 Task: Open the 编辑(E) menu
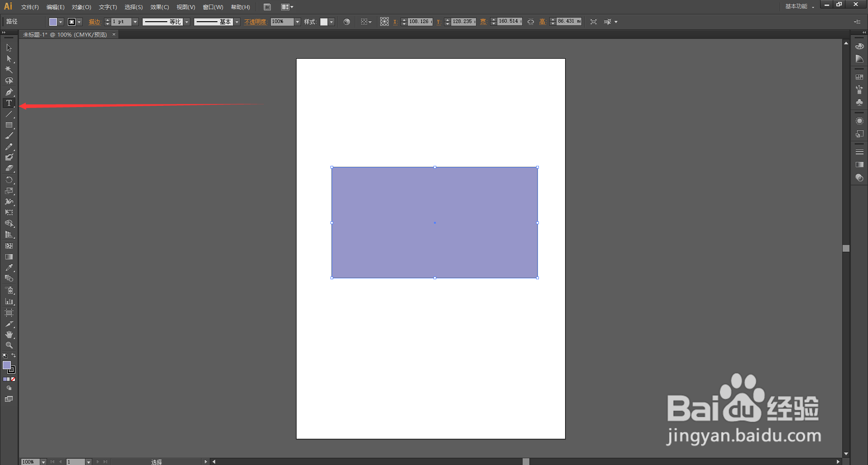coord(55,7)
